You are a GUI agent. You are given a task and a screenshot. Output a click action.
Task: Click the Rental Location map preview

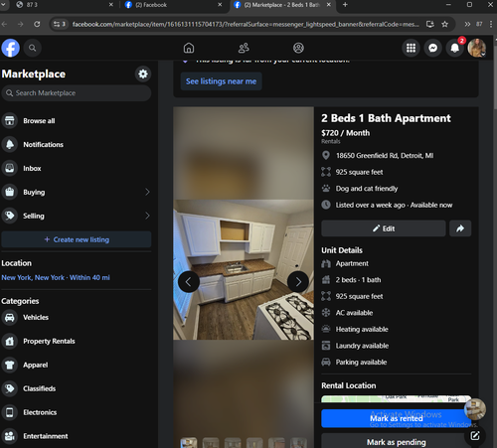[x=396, y=398]
